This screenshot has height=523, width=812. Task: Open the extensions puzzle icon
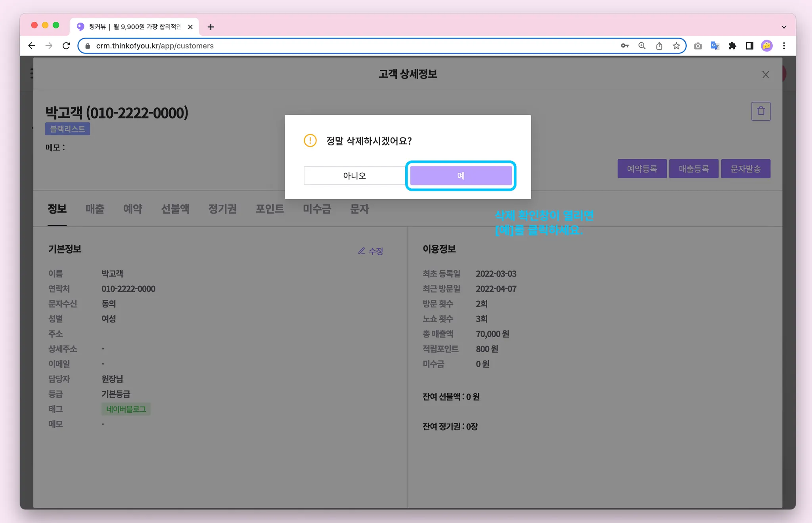732,46
